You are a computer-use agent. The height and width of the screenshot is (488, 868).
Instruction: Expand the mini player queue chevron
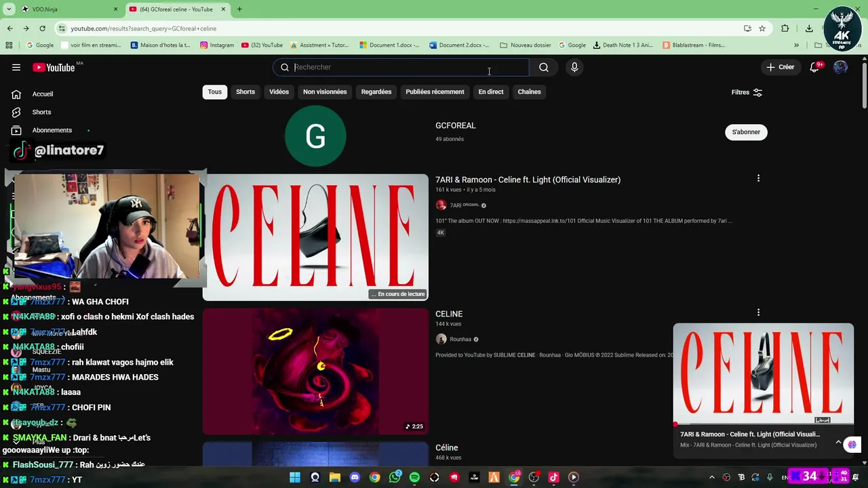[x=838, y=442]
